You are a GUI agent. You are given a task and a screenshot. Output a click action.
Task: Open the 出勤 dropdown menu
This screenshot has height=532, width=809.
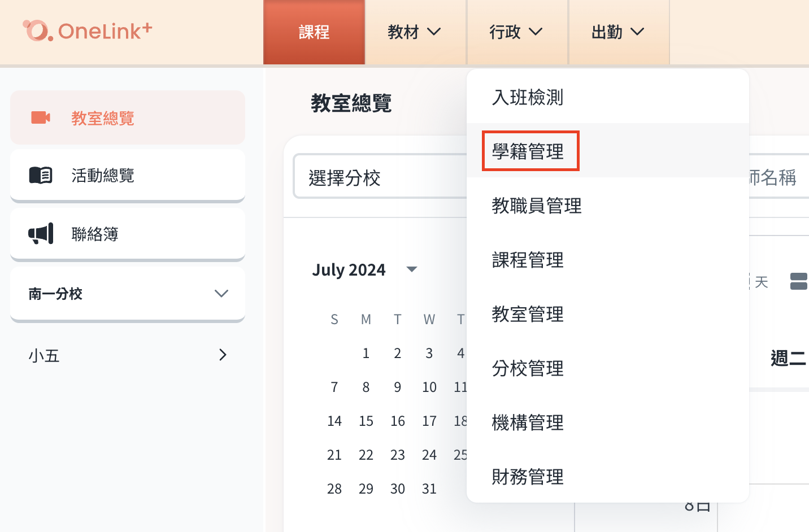(619, 32)
